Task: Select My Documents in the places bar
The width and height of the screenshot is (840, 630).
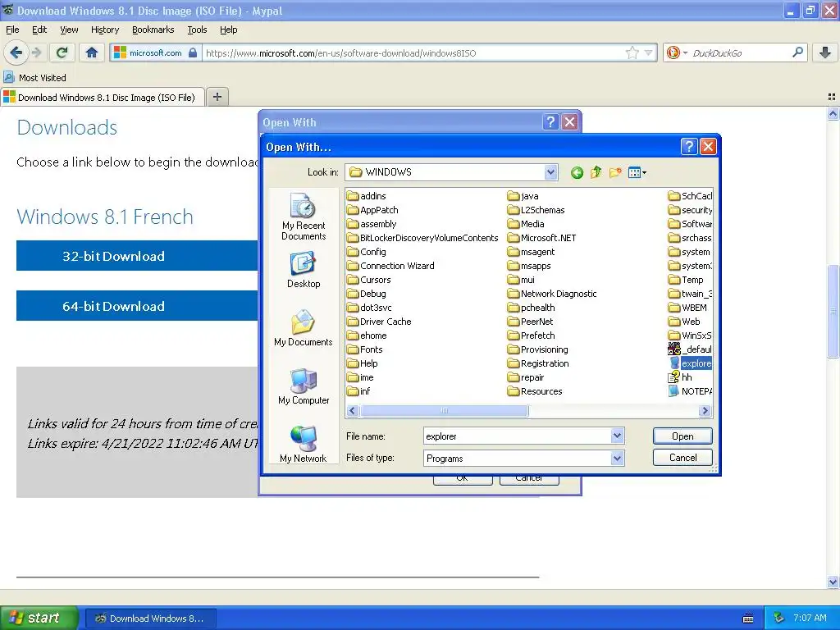Action: point(304,328)
